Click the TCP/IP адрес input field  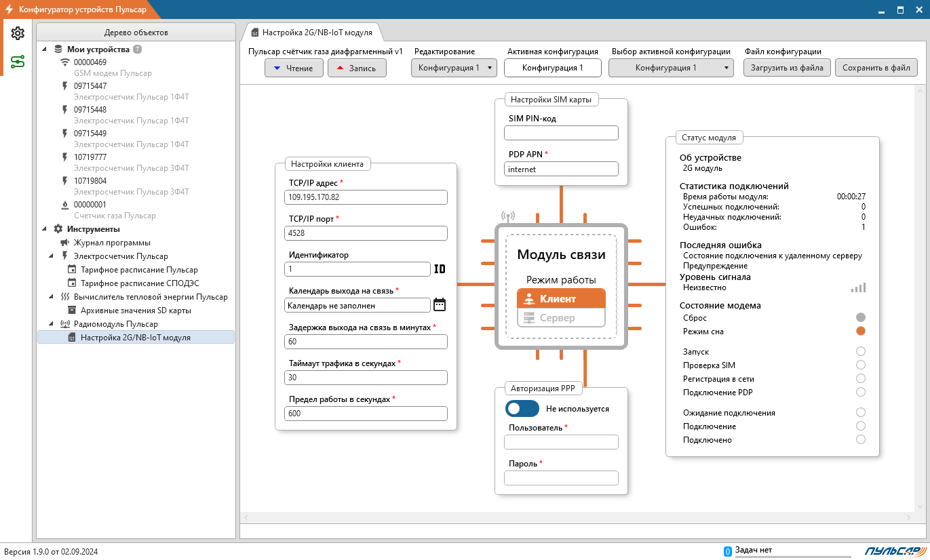coord(366,197)
